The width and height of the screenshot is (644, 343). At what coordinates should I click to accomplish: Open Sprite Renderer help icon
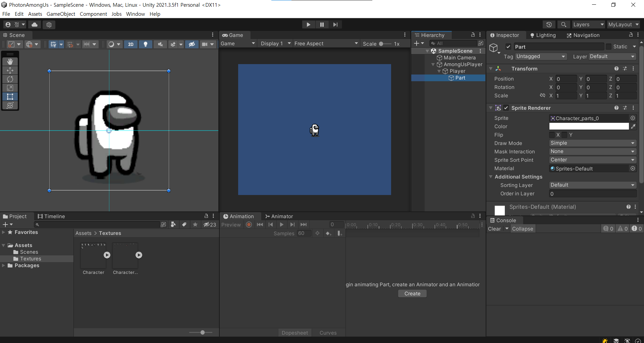point(616,108)
